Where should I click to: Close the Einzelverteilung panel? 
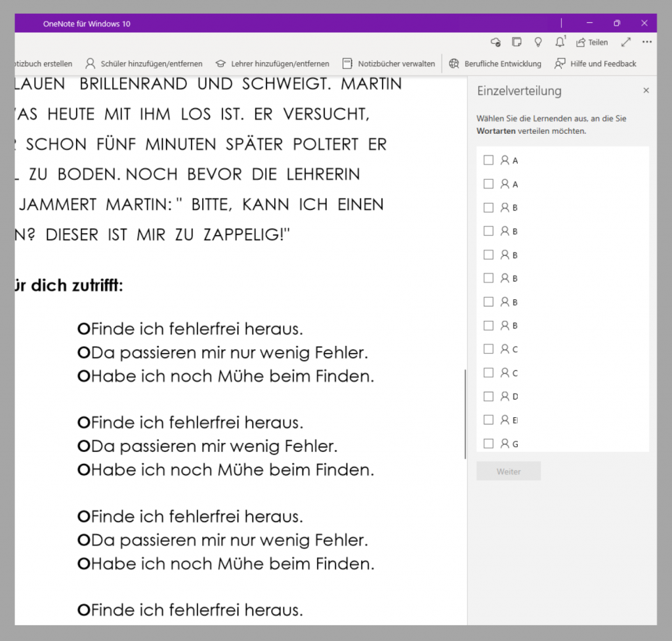(646, 90)
